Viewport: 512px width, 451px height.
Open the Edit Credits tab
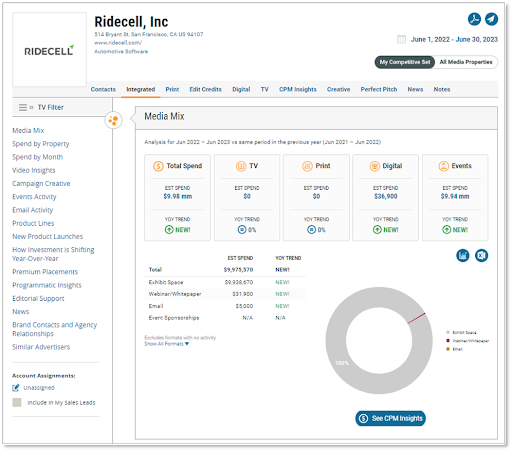205,89
